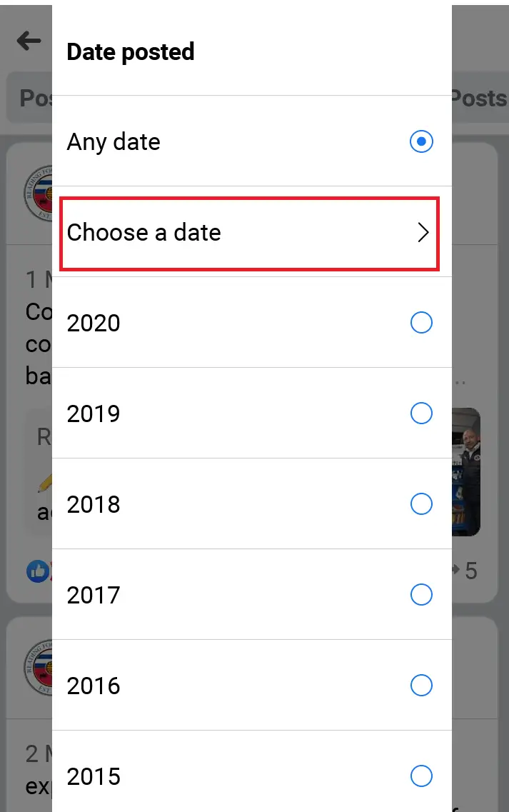
Task: Select the 2015 radio button
Action: (422, 776)
